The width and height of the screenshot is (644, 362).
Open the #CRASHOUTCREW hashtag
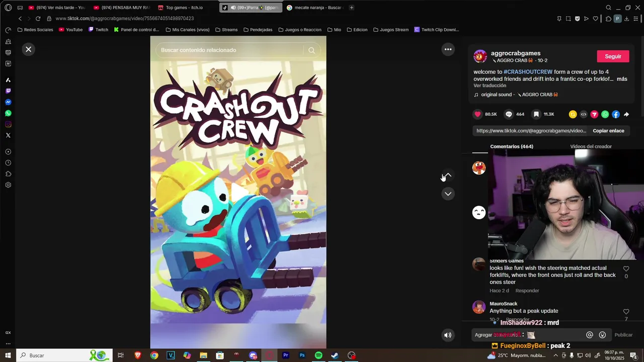(x=528, y=72)
